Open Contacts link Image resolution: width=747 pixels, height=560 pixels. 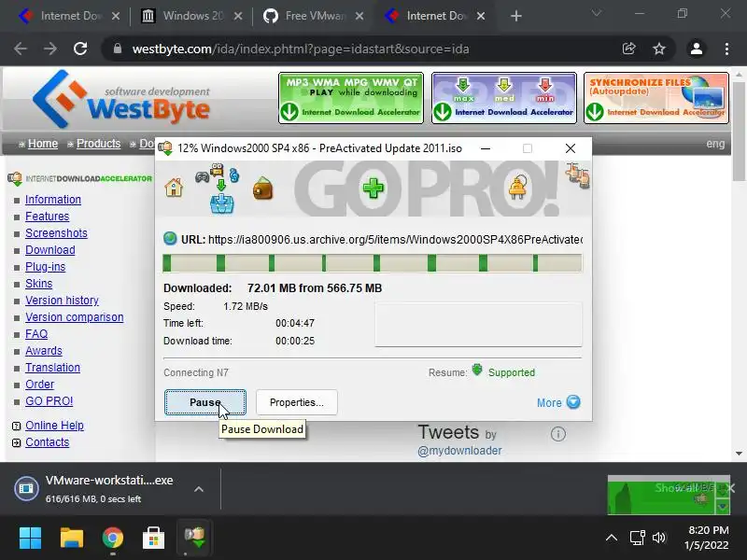48,442
